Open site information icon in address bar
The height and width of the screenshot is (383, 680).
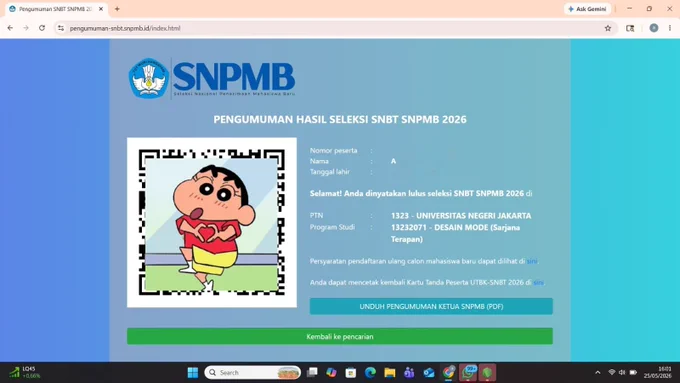tap(61, 28)
